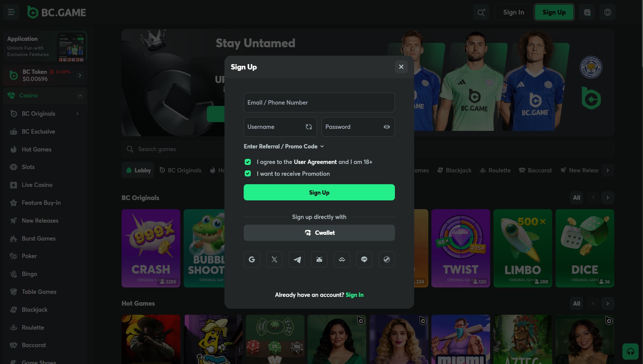Open Live Casino from sidebar
This screenshot has height=364, width=643.
pyautogui.click(x=37, y=185)
